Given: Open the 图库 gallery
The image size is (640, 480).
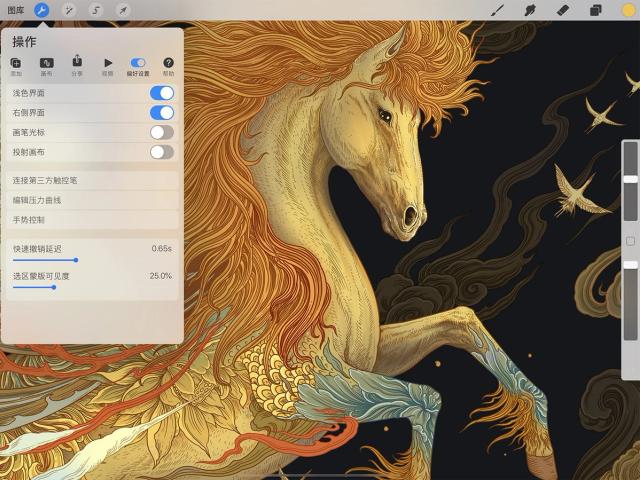Looking at the screenshot, I should click(16, 10).
